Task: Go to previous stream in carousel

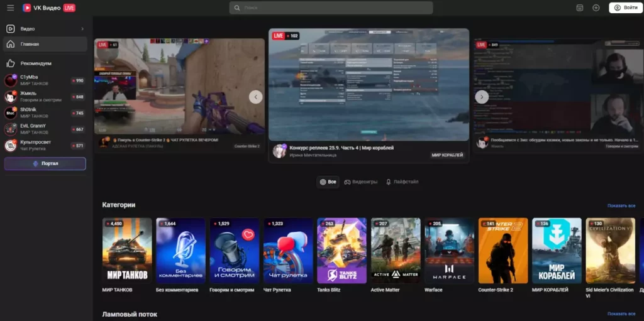Action: [x=255, y=97]
